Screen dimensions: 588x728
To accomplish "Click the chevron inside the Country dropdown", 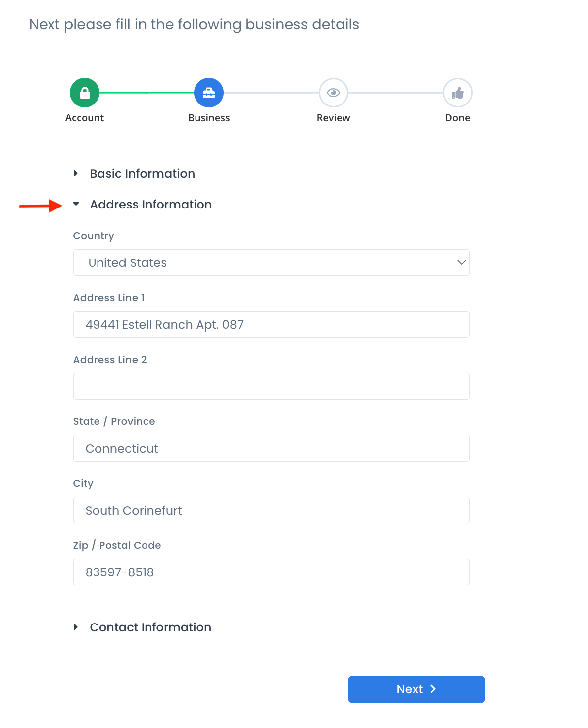I will point(461,262).
